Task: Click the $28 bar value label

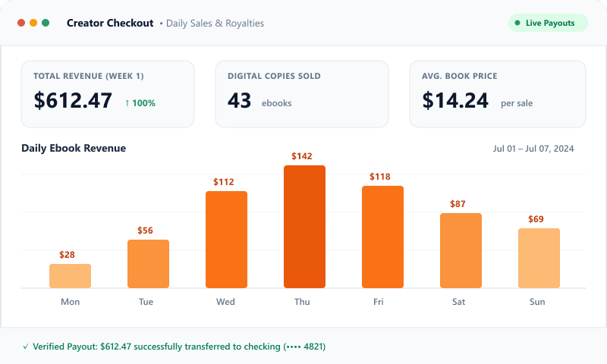Action: (67, 255)
